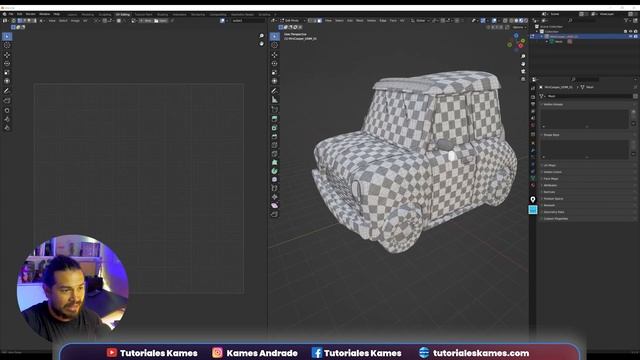Click the UV editor zoom navigation icon
Viewport: 640px width, 360px height.
point(262,36)
